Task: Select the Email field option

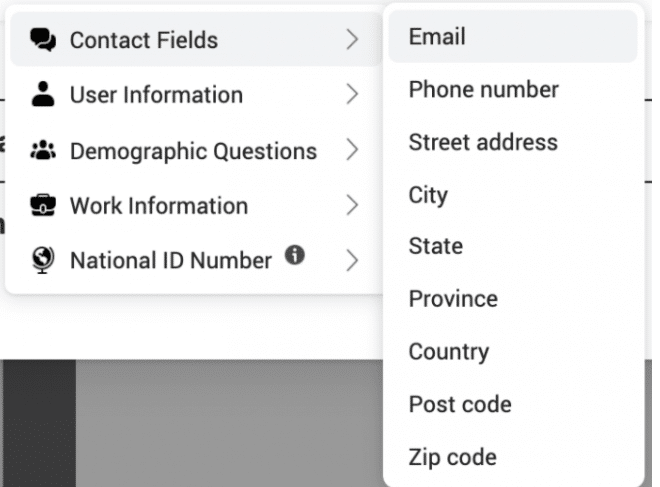Action: coord(513,37)
